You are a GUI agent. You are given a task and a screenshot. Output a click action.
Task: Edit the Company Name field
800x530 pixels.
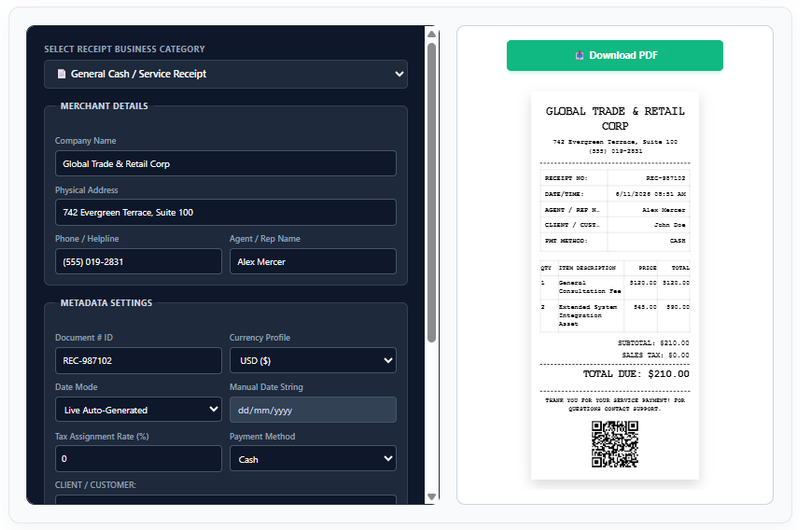tap(226, 164)
